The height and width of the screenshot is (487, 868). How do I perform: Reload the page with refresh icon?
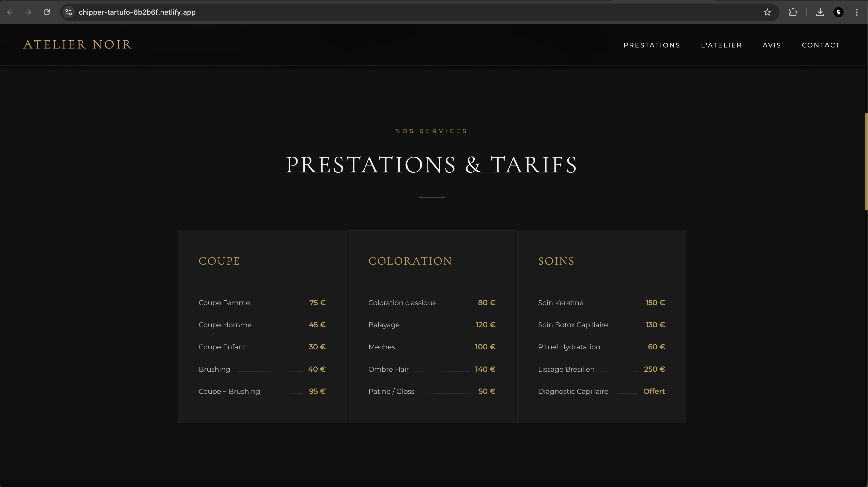(47, 12)
